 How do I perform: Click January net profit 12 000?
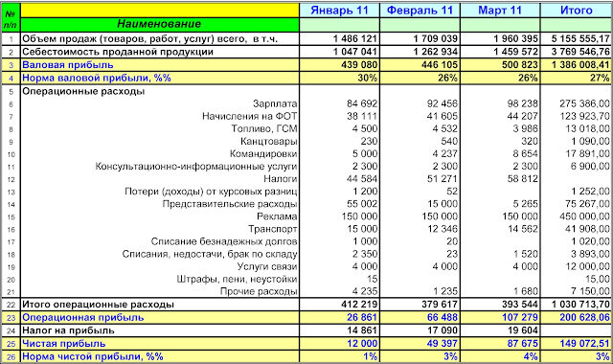click(x=362, y=343)
